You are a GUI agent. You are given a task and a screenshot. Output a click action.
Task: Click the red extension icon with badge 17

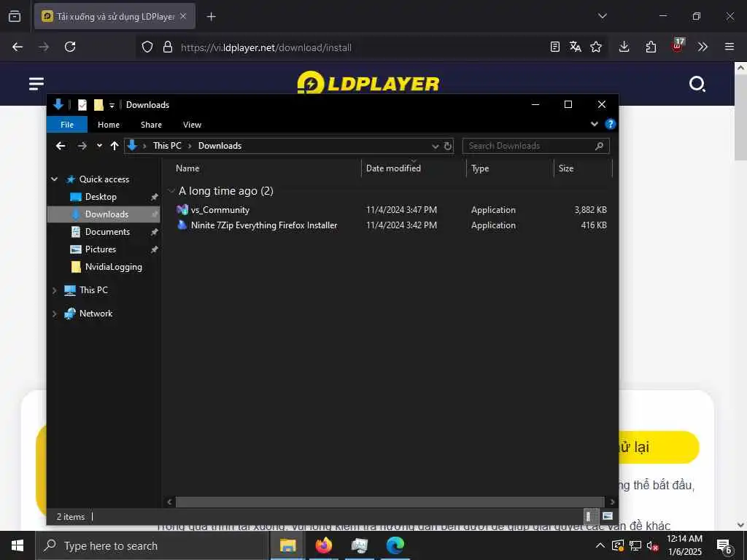[x=678, y=45]
